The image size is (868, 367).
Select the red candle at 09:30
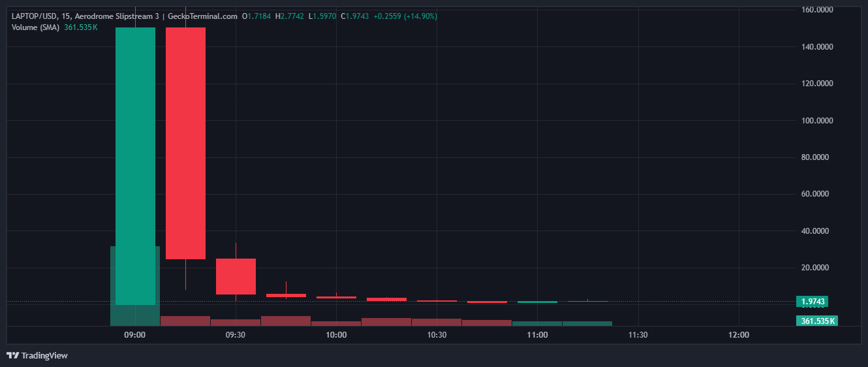[236, 276]
